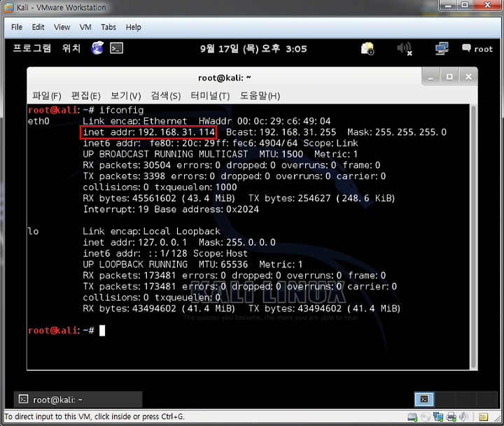Click the 'RX packets:30504' text

[127, 165]
